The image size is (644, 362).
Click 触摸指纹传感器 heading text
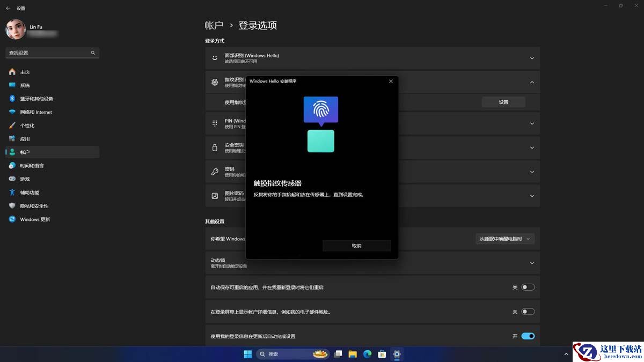(277, 183)
